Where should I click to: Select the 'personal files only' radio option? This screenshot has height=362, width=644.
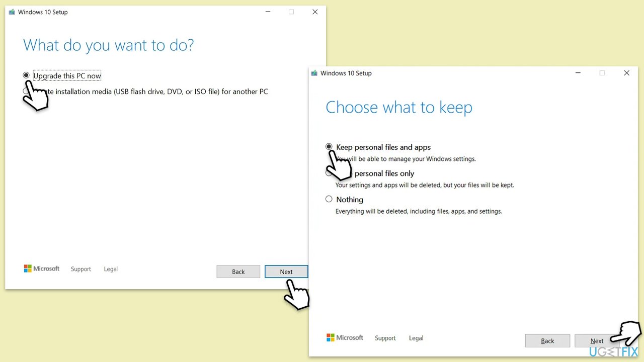[329, 173]
